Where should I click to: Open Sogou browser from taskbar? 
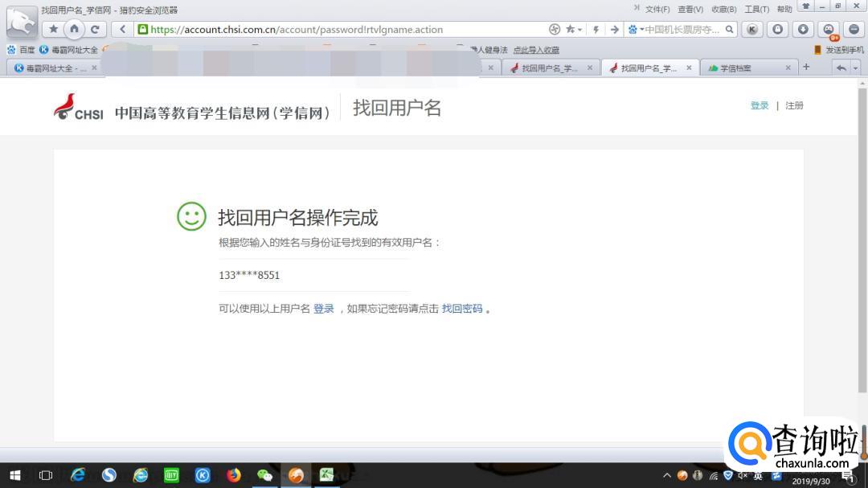109,475
